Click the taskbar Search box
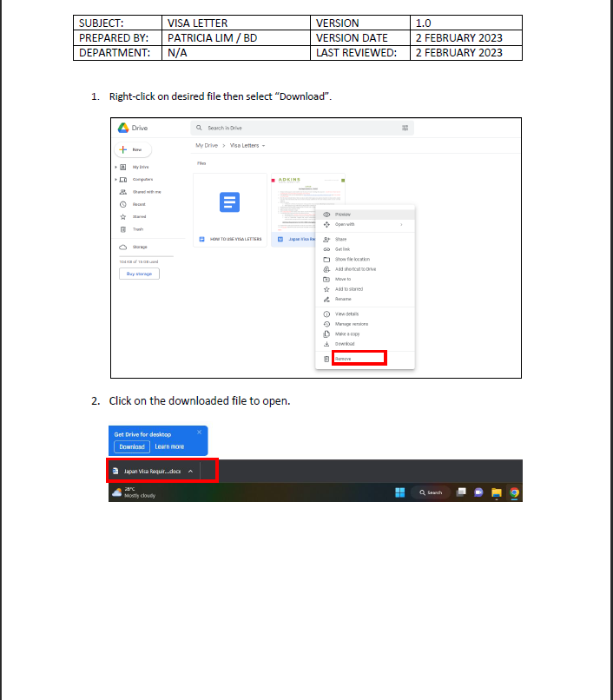This screenshot has width=613, height=700. 431,492
